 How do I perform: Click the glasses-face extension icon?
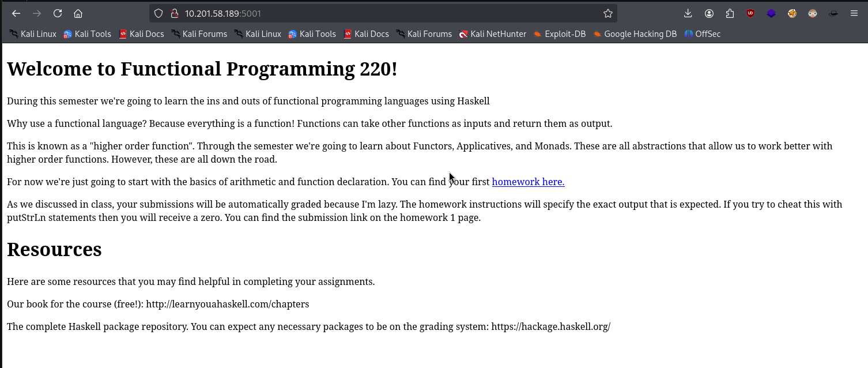click(x=813, y=13)
